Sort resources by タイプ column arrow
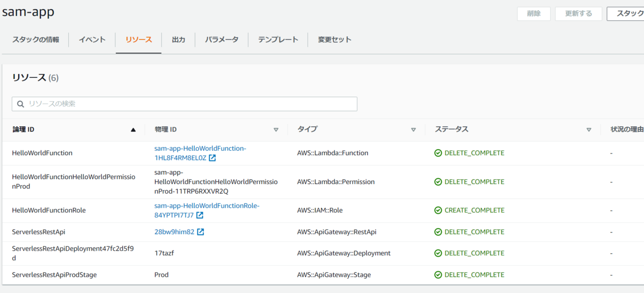Screen dimensions: 644x293 [413, 130]
